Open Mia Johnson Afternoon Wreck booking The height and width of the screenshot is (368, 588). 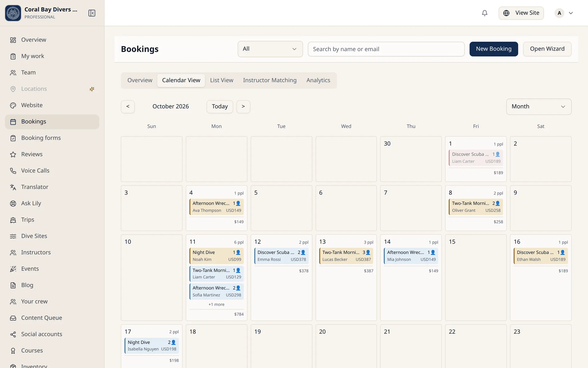411,256
